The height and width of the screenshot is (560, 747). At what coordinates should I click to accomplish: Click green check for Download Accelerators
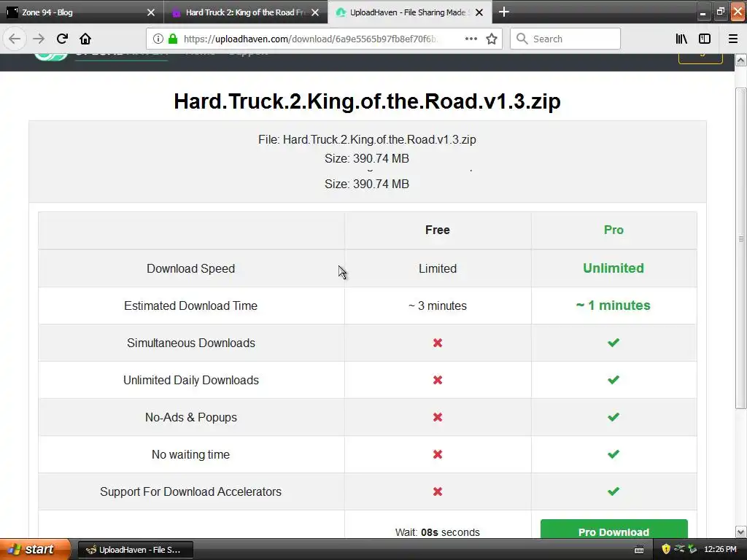pyautogui.click(x=614, y=491)
